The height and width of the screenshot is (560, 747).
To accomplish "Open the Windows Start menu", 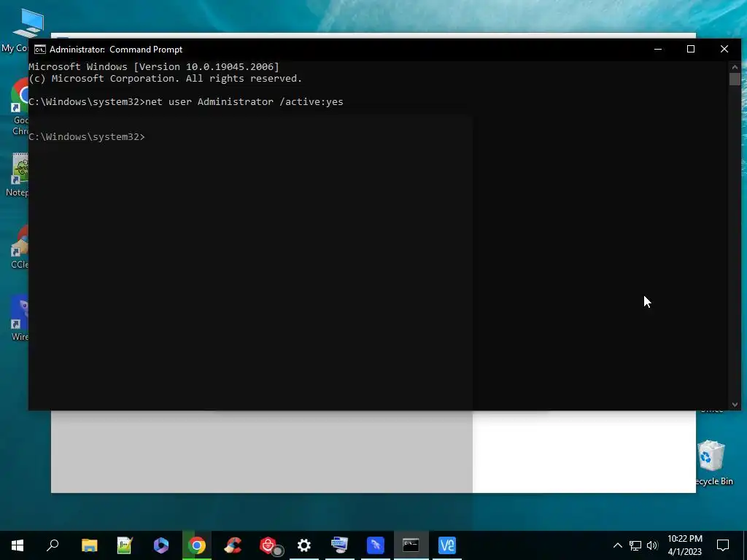I will (x=18, y=545).
